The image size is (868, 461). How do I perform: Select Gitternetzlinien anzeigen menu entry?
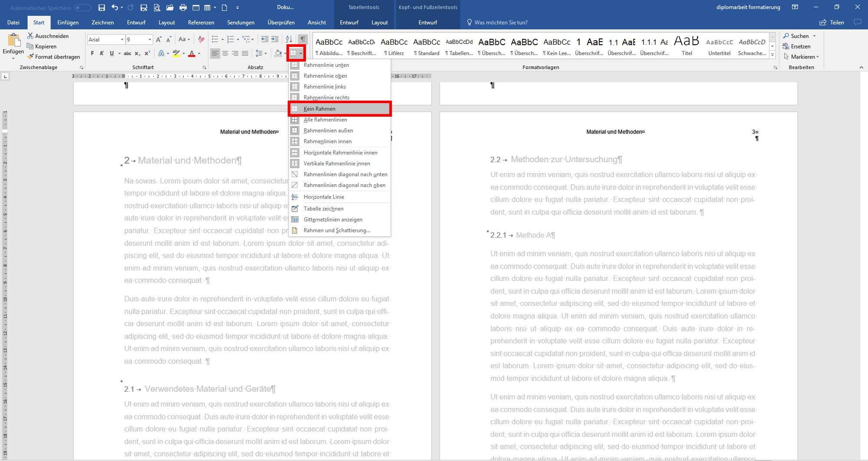tap(340, 219)
